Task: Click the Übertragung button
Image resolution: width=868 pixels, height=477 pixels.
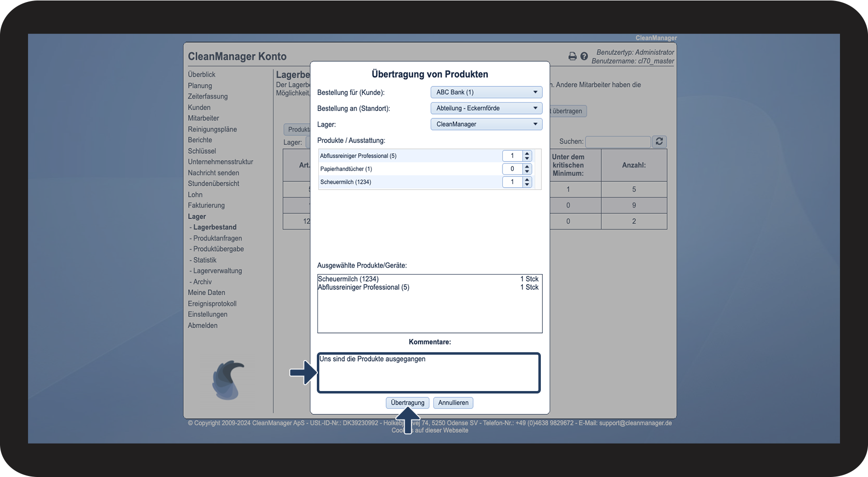Action: 408,403
